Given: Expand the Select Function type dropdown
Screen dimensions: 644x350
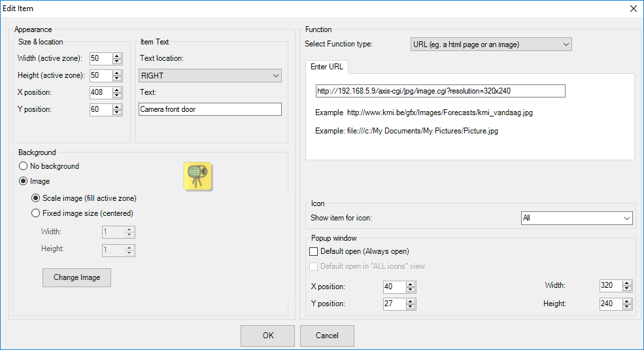Looking at the screenshot, I should [x=490, y=44].
